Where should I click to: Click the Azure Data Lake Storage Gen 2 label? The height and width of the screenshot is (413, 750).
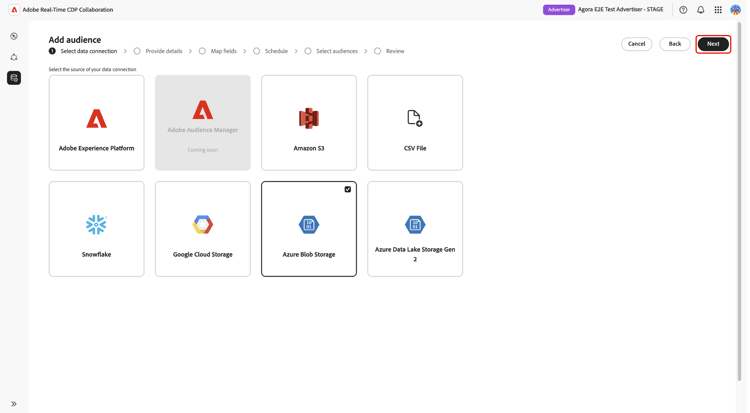click(415, 254)
